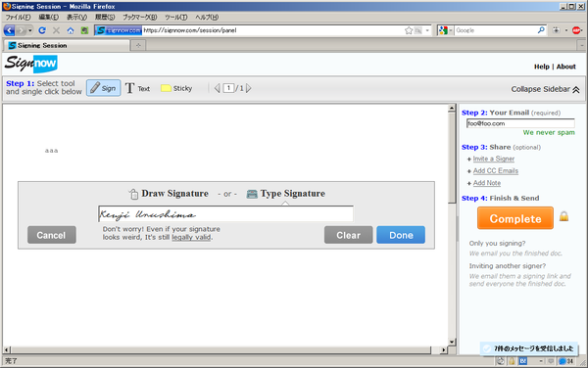Go to next document page arrow
This screenshot has width=588, height=368.
pyautogui.click(x=249, y=88)
